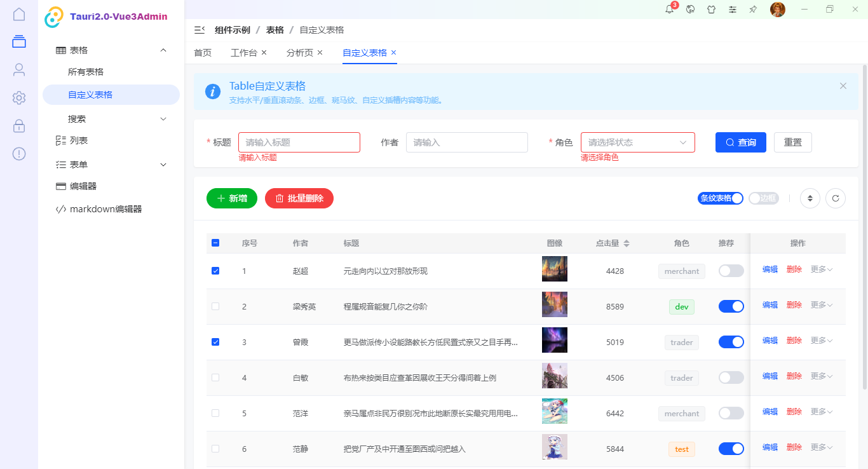Uncheck the checkbox on row 1

coord(215,270)
